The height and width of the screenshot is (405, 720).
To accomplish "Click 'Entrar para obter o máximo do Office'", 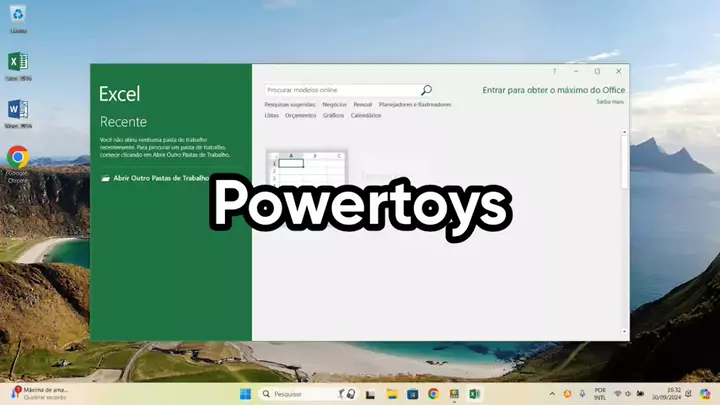I will click(553, 90).
